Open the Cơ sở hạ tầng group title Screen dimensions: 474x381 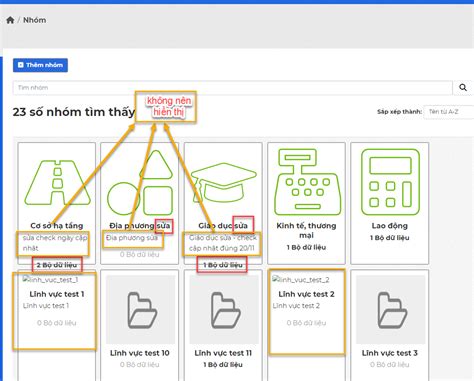(57, 226)
